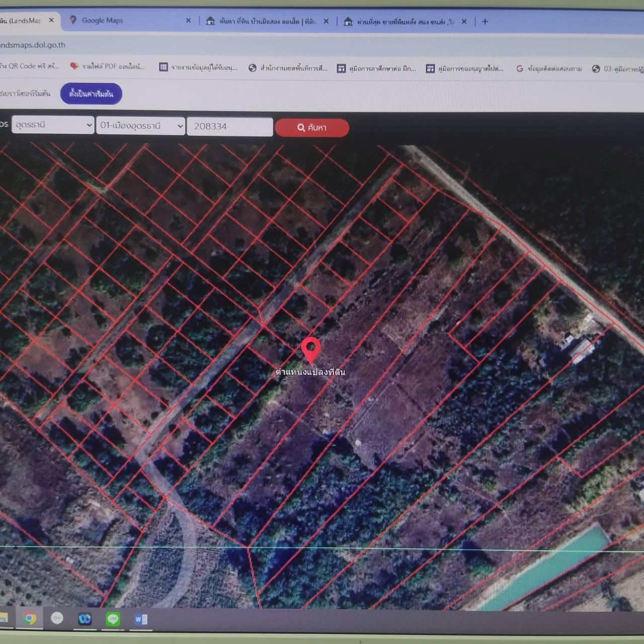Screen dimensions: 644x644
Task: Open Google Chrome from the taskbar
Action: tap(30, 618)
